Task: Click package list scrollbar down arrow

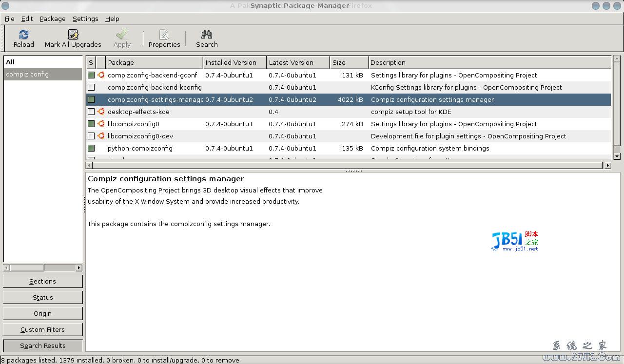Action: click(617, 156)
